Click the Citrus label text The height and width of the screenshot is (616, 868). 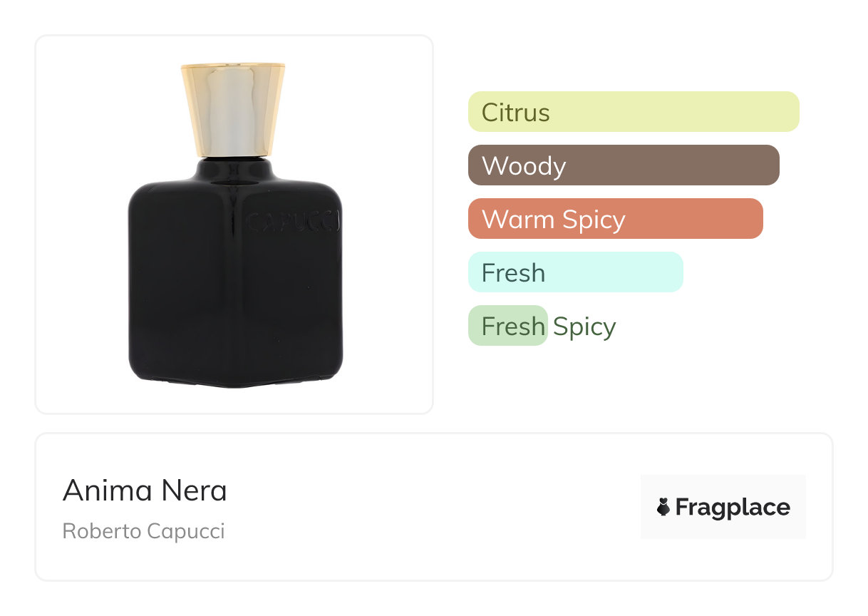[515, 113]
